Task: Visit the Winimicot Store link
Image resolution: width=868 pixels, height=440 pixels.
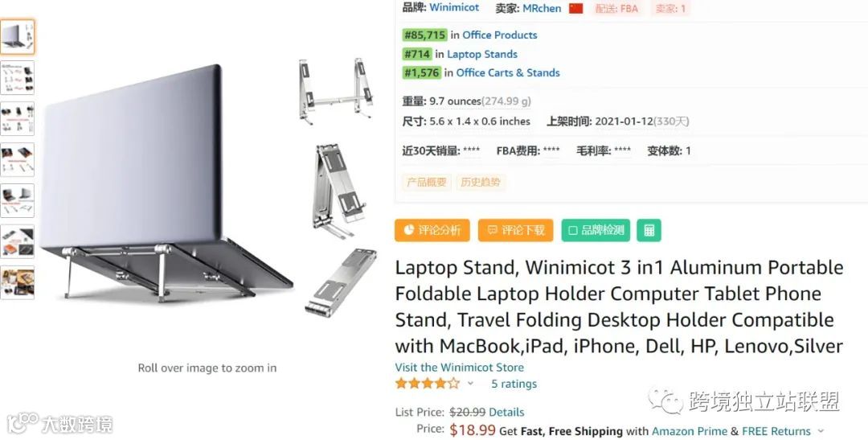Action: pos(460,368)
